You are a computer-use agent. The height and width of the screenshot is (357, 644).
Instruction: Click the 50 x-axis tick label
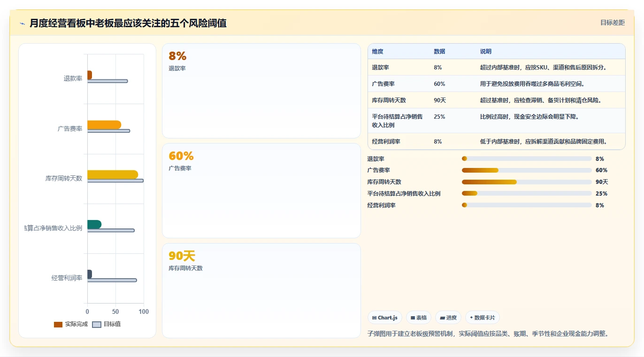(115, 311)
